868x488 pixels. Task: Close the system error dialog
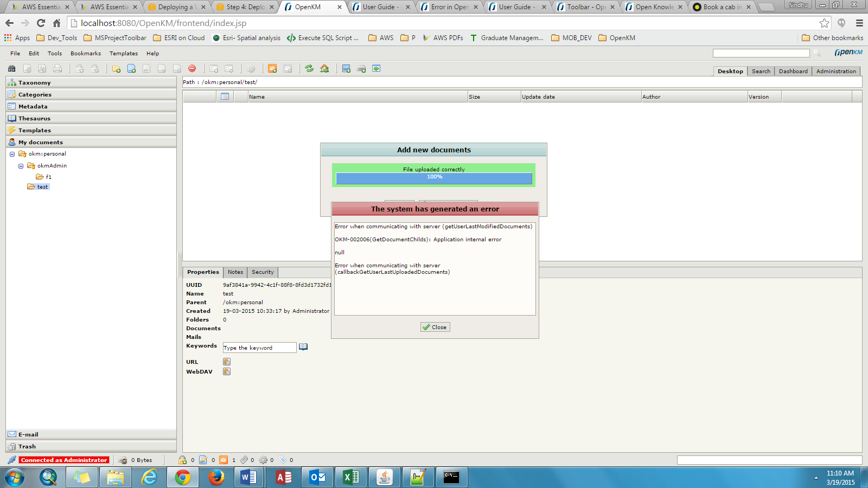(x=435, y=327)
